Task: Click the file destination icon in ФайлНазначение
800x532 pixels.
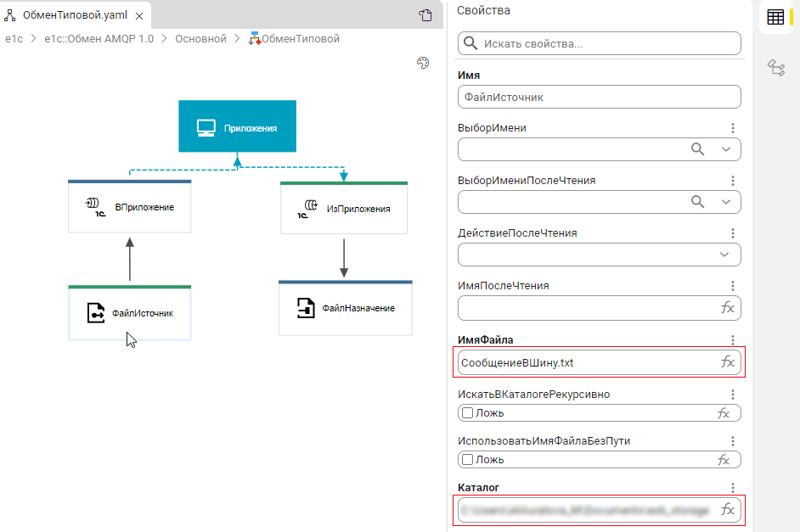Action: click(x=306, y=308)
